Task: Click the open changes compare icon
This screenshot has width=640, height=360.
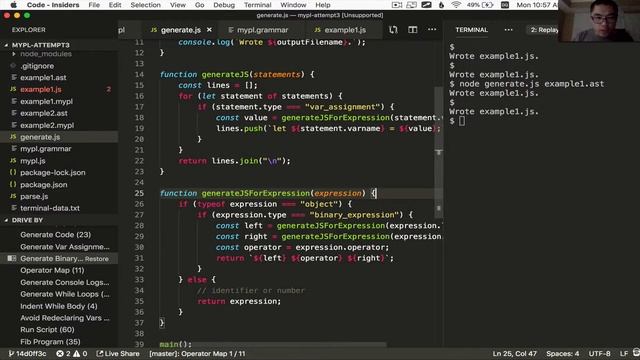Action: (393, 30)
